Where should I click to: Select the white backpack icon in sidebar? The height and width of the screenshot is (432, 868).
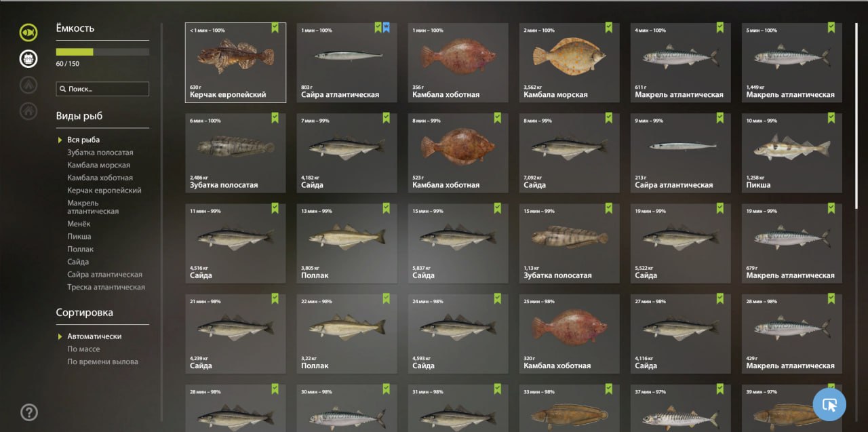[x=28, y=58]
